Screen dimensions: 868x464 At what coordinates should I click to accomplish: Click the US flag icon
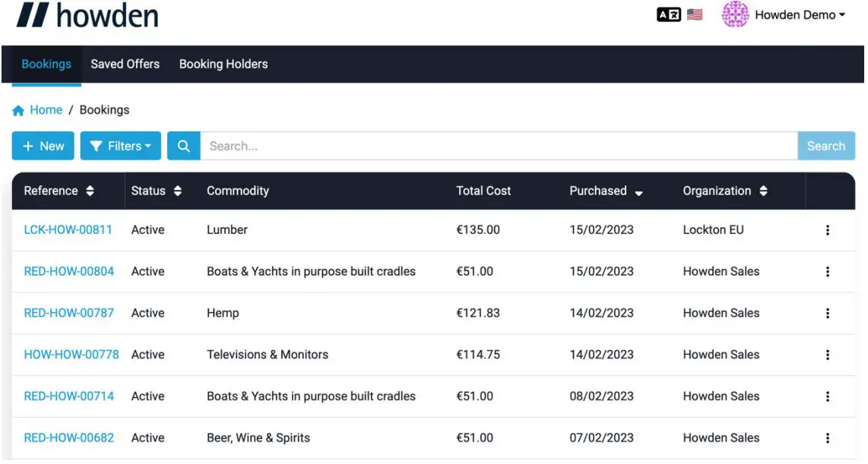click(x=695, y=14)
